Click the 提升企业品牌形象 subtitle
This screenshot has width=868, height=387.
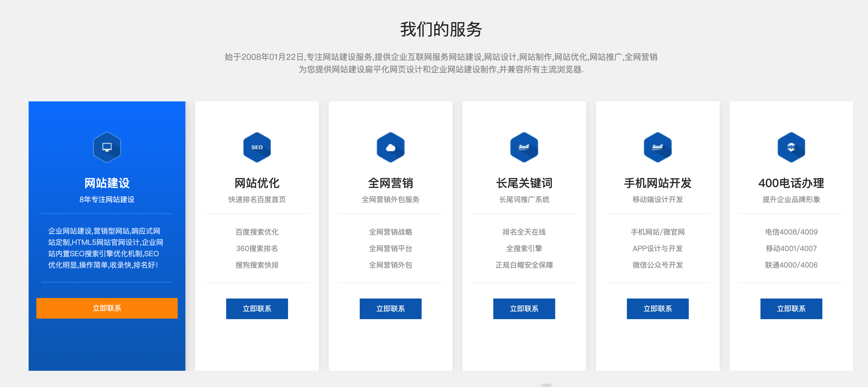point(791,200)
